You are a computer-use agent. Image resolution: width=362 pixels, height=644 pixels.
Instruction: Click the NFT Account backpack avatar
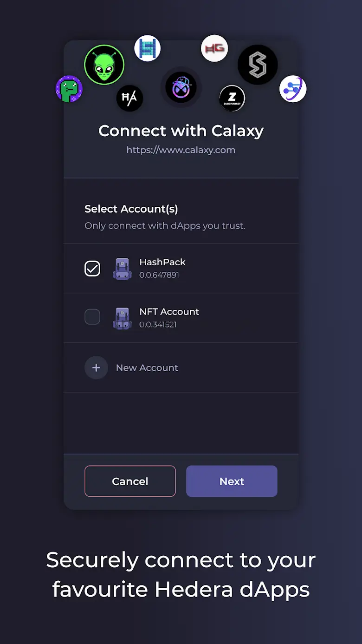[x=122, y=318]
